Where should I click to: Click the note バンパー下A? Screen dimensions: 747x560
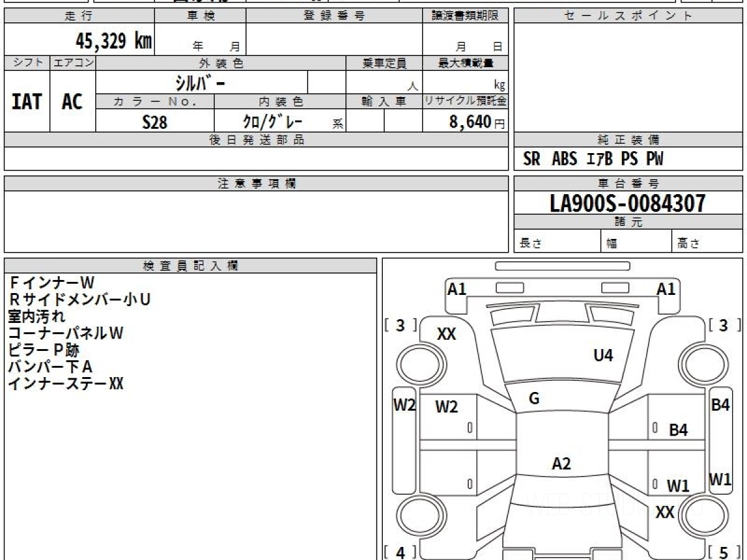(50, 367)
